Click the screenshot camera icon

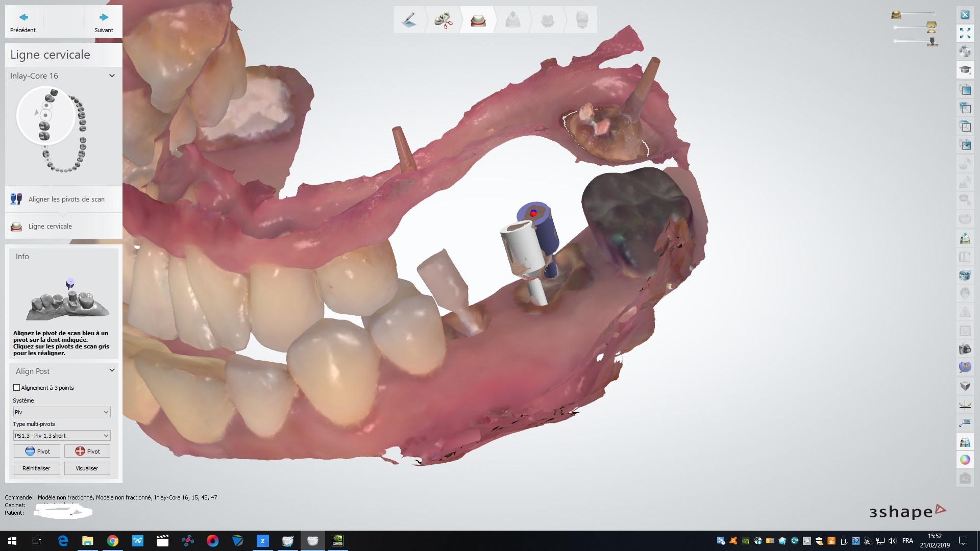pos(965,349)
